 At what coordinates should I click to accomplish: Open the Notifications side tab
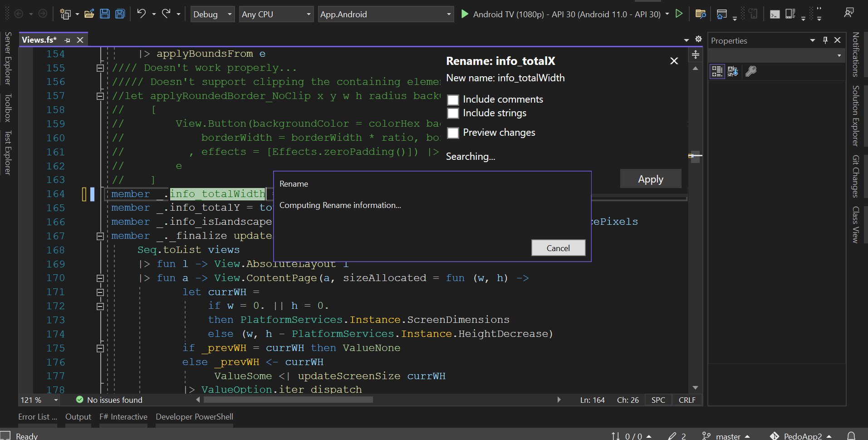tap(856, 54)
